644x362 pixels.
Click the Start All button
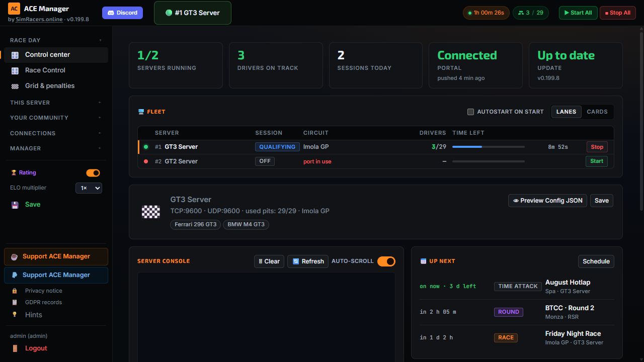pyautogui.click(x=578, y=13)
